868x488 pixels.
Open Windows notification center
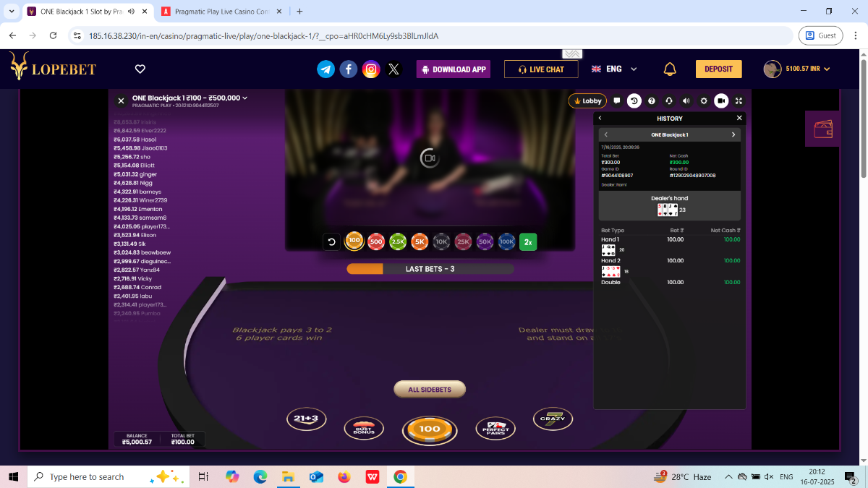(851, 477)
